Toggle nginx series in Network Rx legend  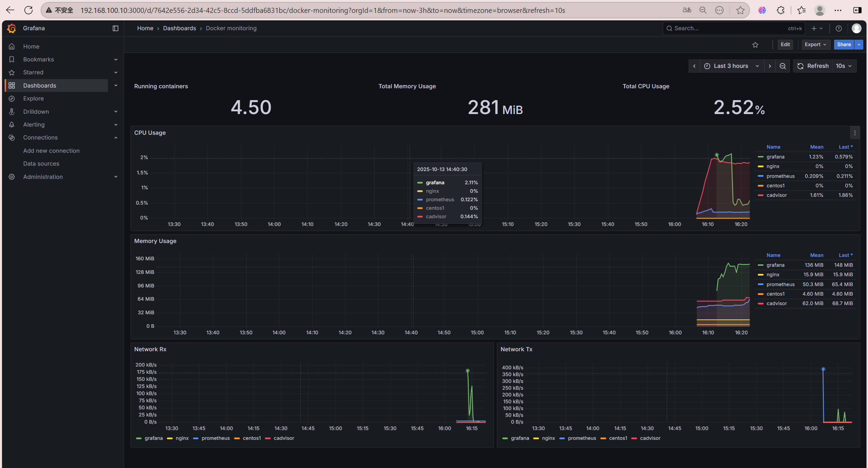pyautogui.click(x=182, y=438)
